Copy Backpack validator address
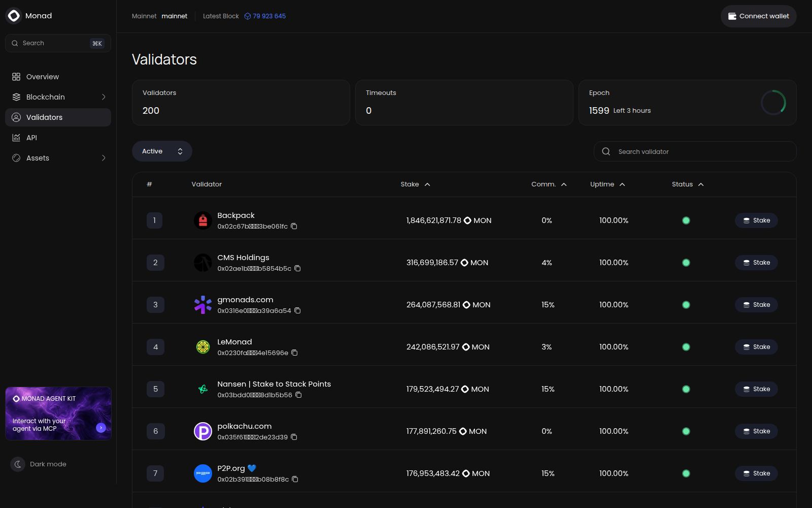Viewport: 812px width, 508px height. pos(294,226)
